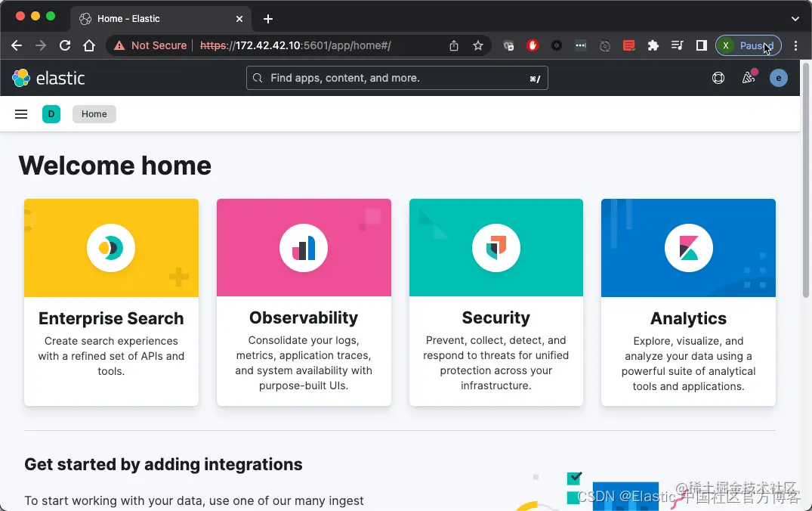Open the media control playlist icon

click(x=677, y=45)
